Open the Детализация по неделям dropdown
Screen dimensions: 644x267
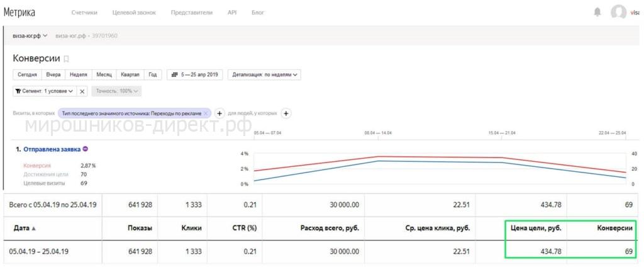point(264,75)
